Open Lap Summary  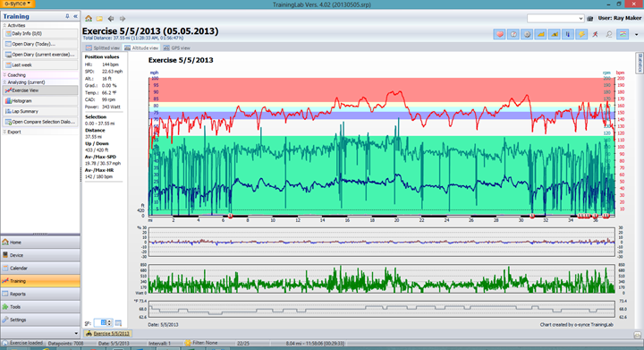click(40, 111)
